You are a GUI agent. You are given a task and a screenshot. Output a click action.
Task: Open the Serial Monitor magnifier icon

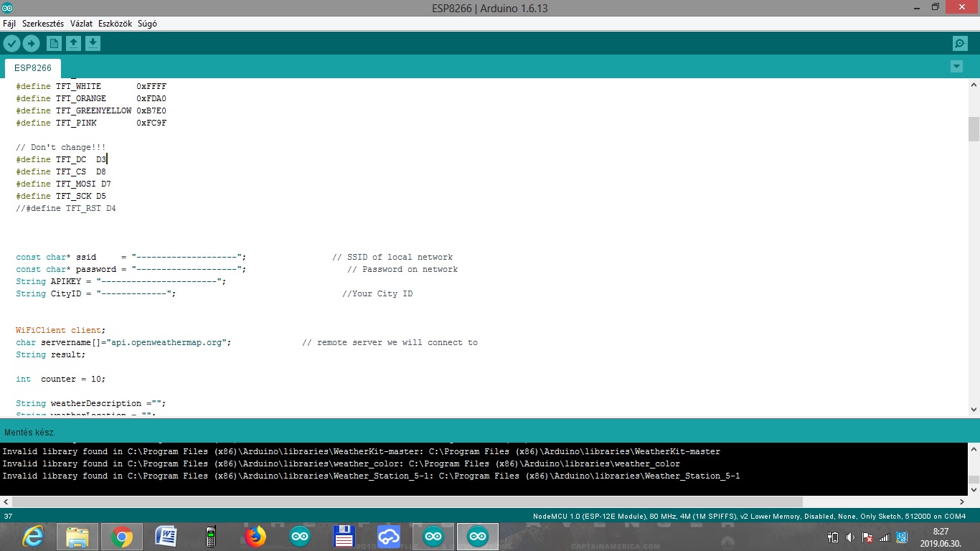(960, 44)
